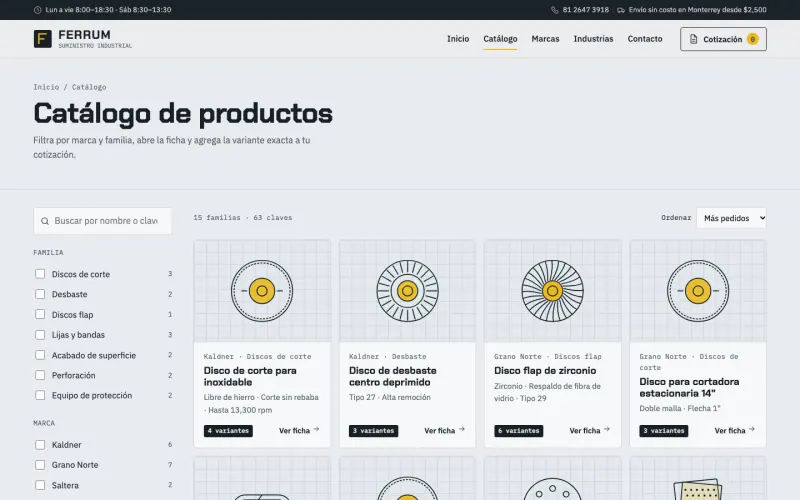Click the 4 variantes badge
This screenshot has width=800, height=500.
click(x=228, y=431)
